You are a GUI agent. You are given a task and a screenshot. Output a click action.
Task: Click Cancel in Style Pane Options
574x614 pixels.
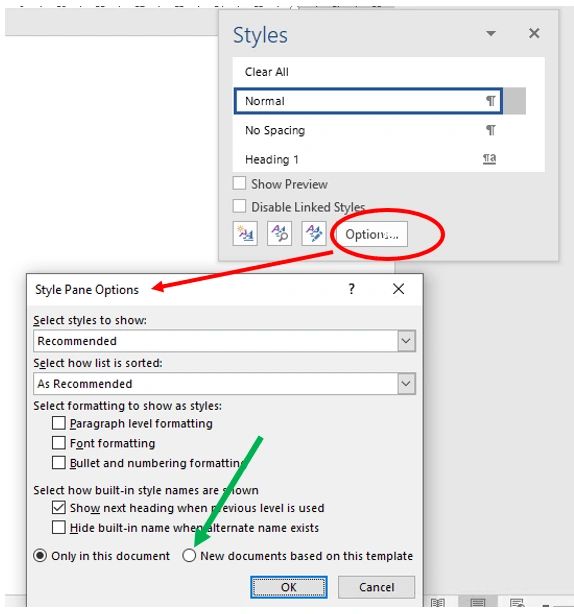[376, 587]
